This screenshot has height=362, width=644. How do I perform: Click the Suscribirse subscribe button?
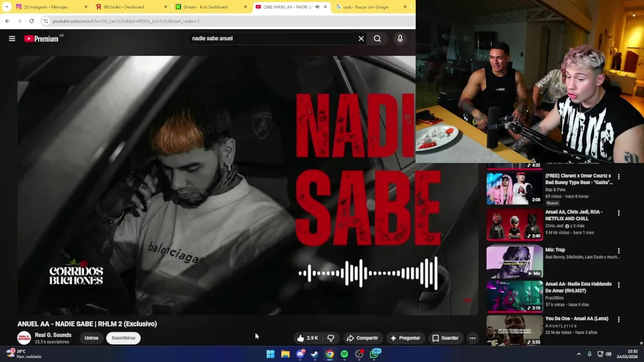(x=123, y=338)
